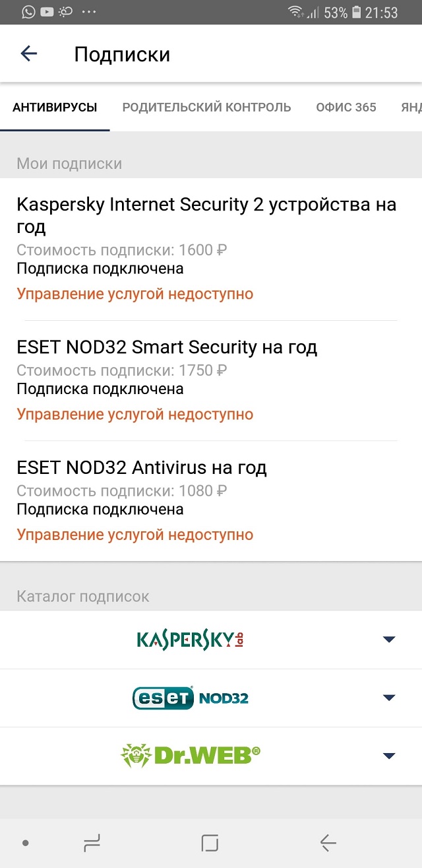Open recent apps from navigation bar
422x868 pixels.
[x=92, y=842]
